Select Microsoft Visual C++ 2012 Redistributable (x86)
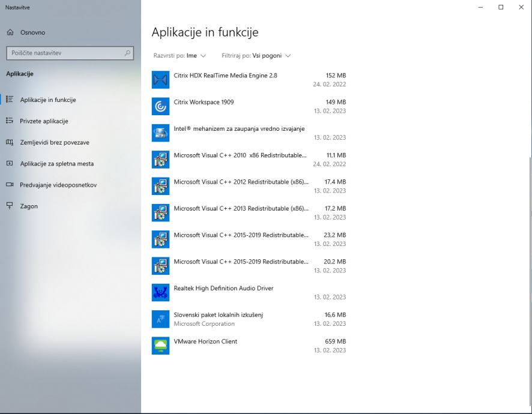The width and height of the screenshot is (532, 414). click(249, 186)
